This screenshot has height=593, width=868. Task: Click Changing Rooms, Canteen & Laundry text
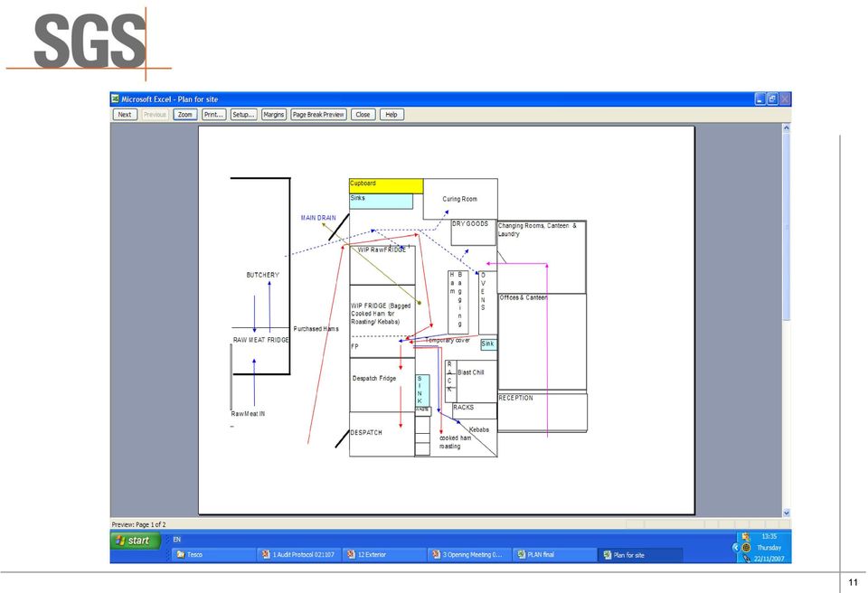pyautogui.click(x=537, y=230)
